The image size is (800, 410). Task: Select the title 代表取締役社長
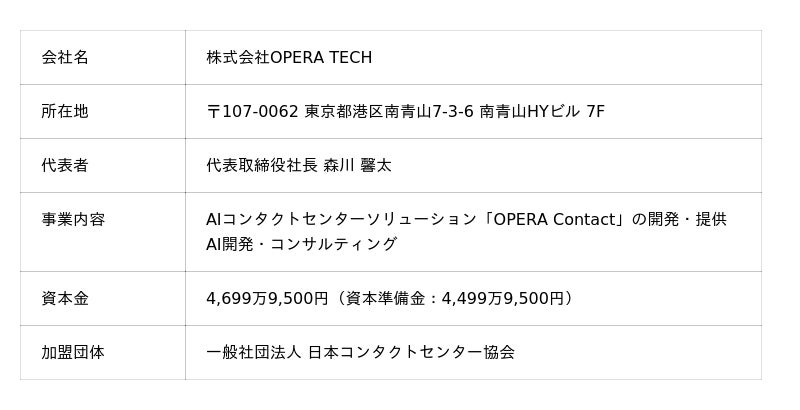[262, 165]
